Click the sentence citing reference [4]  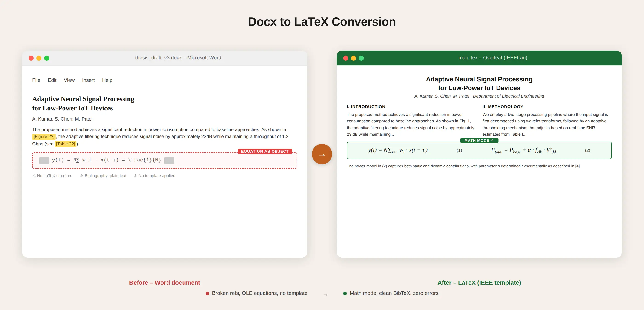463,166
